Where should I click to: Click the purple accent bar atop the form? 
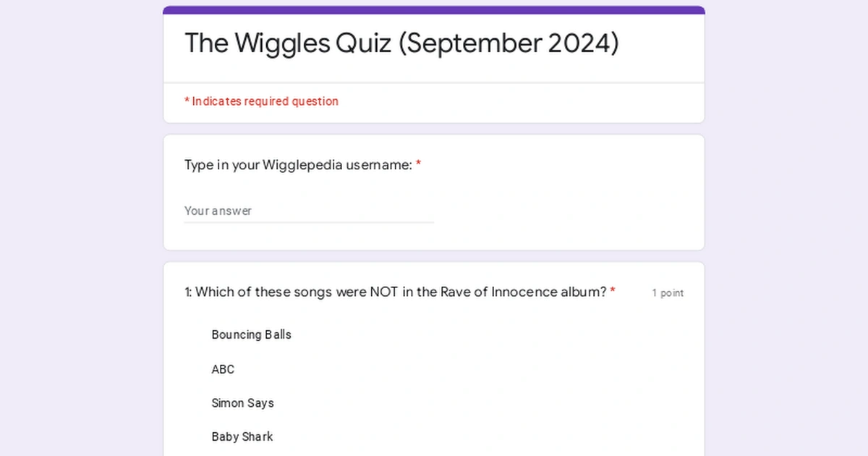pyautogui.click(x=434, y=10)
